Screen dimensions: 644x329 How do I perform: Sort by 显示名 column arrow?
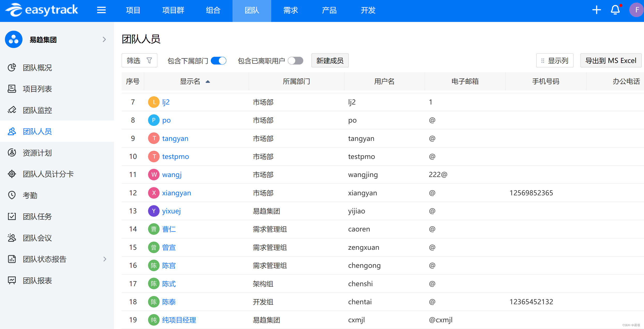208,82
